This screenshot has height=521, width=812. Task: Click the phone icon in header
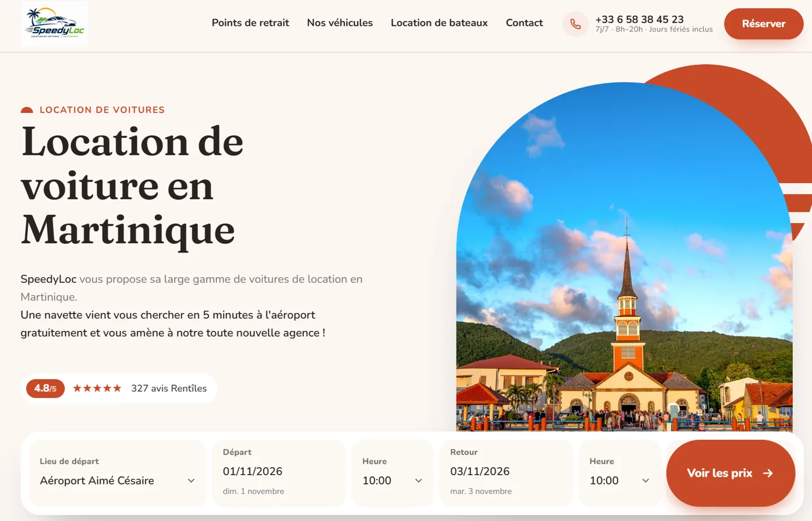click(x=575, y=24)
